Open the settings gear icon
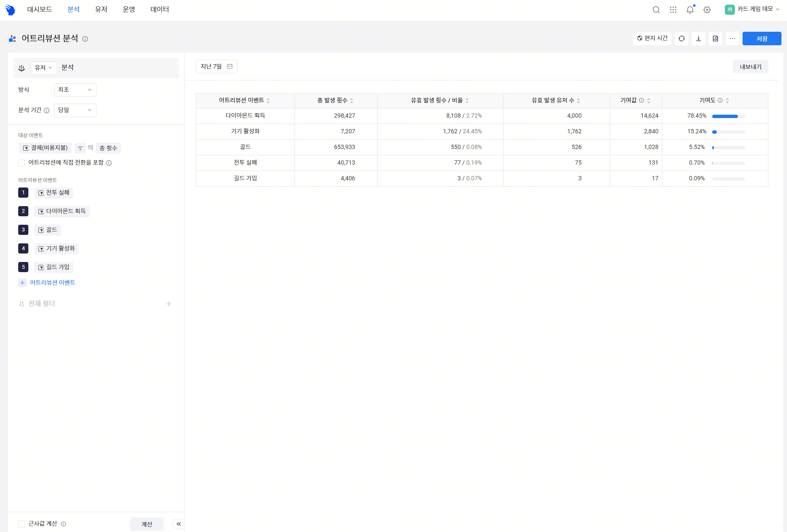This screenshot has width=787, height=532. [707, 10]
